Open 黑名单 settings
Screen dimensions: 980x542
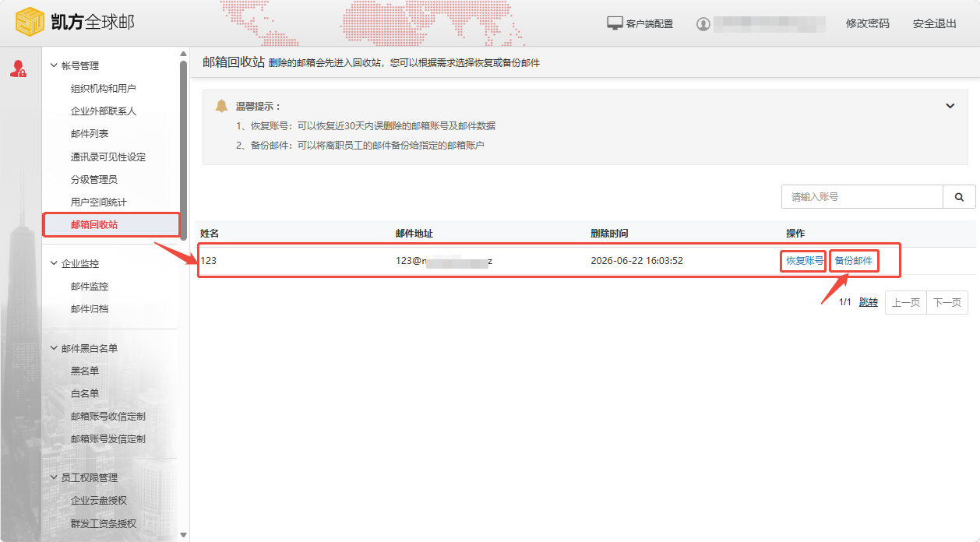pyautogui.click(x=85, y=371)
